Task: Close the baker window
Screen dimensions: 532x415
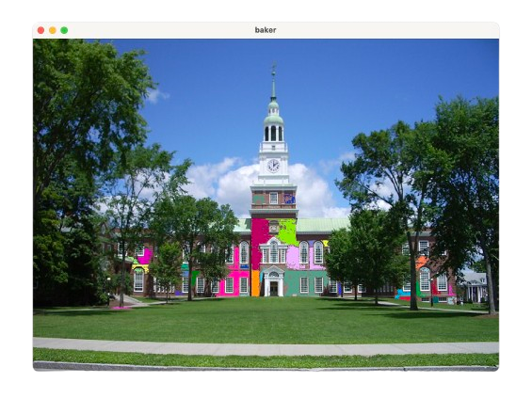Action: click(40, 30)
